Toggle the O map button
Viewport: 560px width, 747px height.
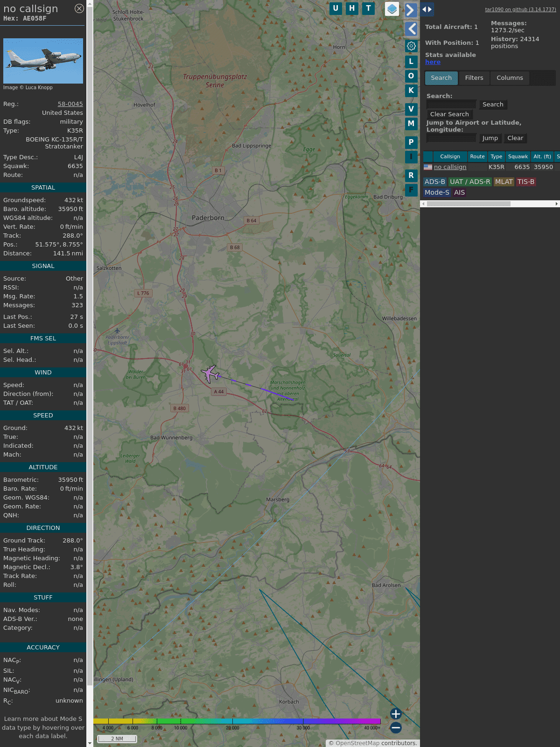411,76
